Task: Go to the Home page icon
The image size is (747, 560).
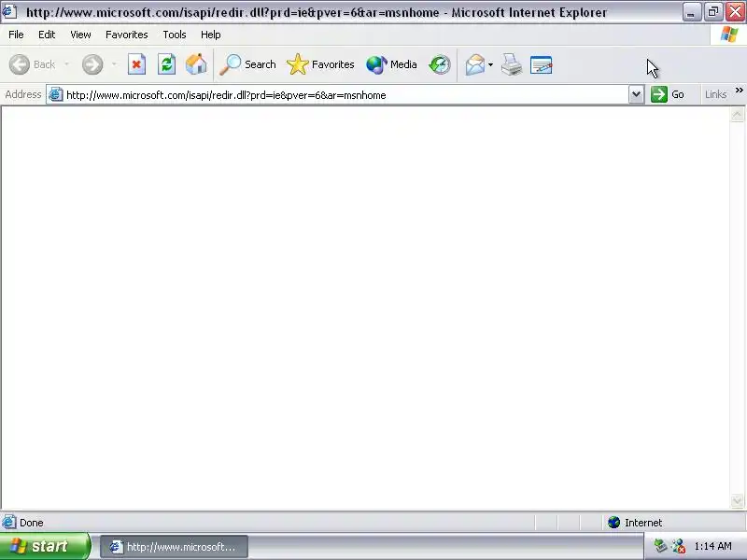Action: pyautogui.click(x=196, y=64)
